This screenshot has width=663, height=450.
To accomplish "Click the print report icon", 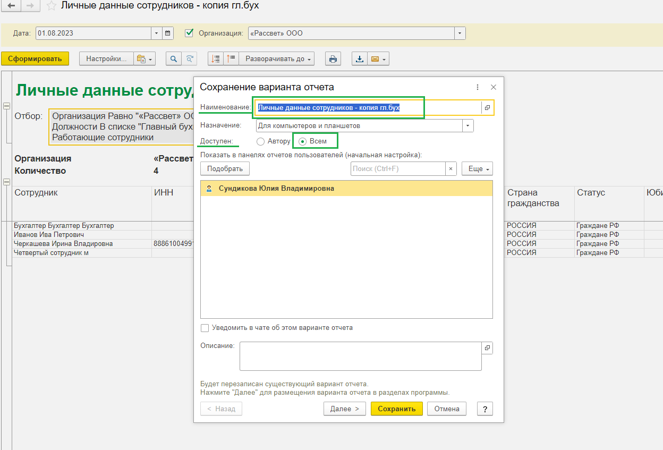I will [x=333, y=59].
